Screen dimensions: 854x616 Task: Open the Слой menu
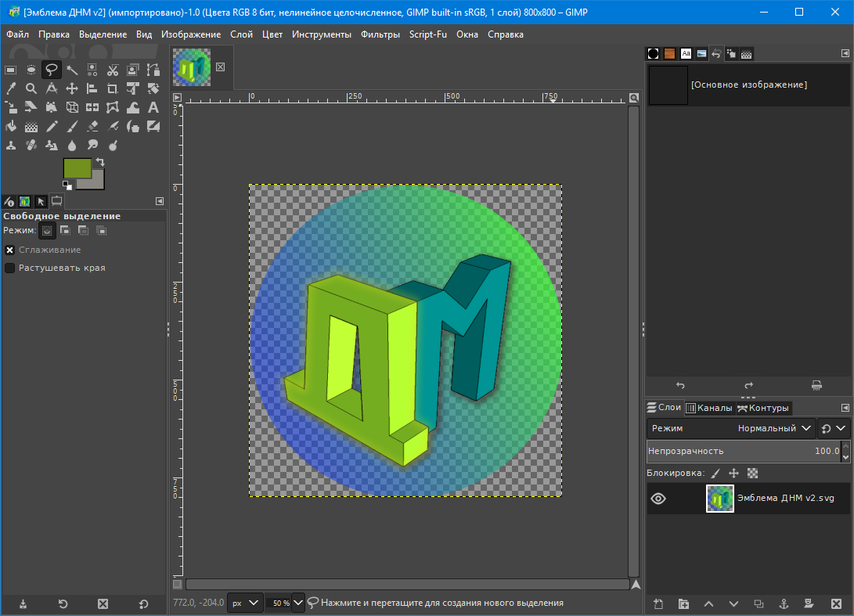[x=241, y=34]
